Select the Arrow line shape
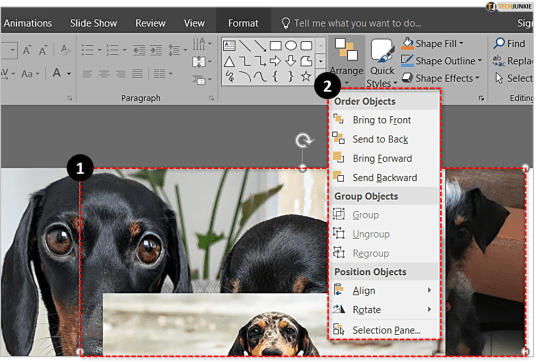This screenshot has height=363, width=536. [260, 46]
